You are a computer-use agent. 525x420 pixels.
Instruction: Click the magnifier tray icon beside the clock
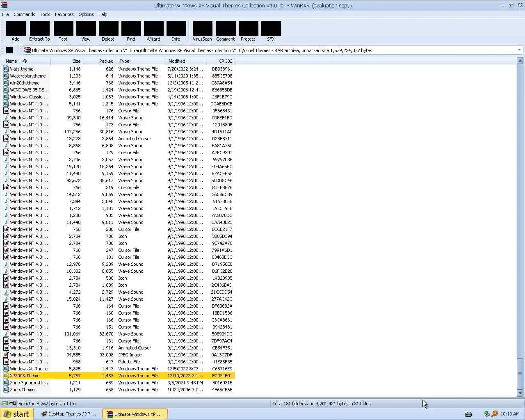click(x=495, y=414)
